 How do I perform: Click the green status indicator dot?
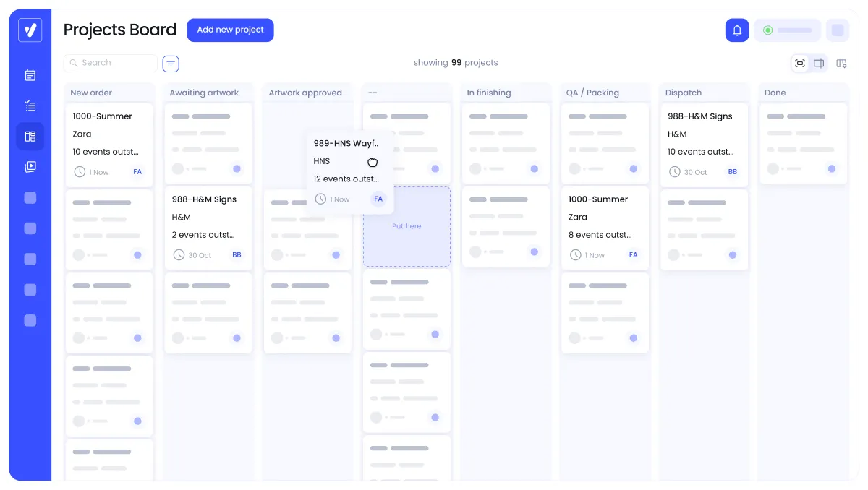click(768, 30)
